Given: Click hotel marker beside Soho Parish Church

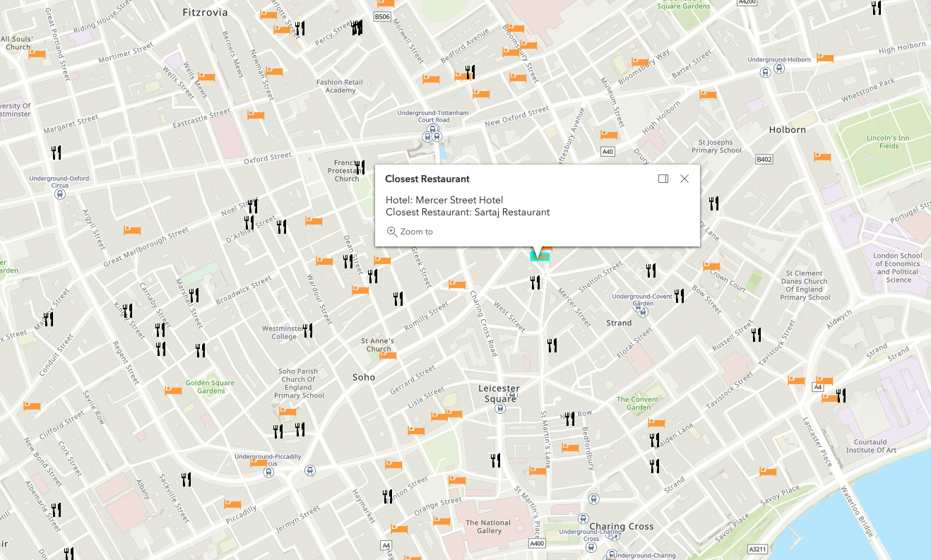Looking at the screenshot, I should tap(287, 411).
